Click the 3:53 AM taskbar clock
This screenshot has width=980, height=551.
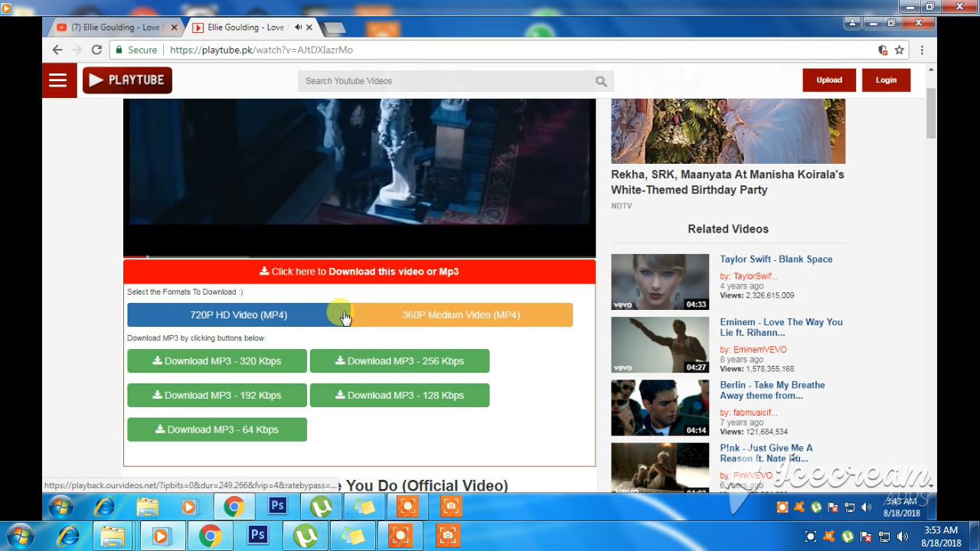(942, 536)
